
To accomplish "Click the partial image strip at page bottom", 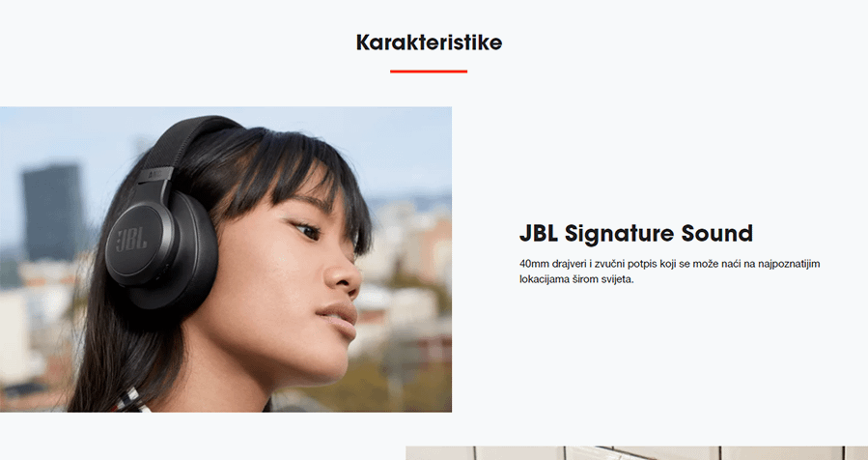I will click(636, 453).
